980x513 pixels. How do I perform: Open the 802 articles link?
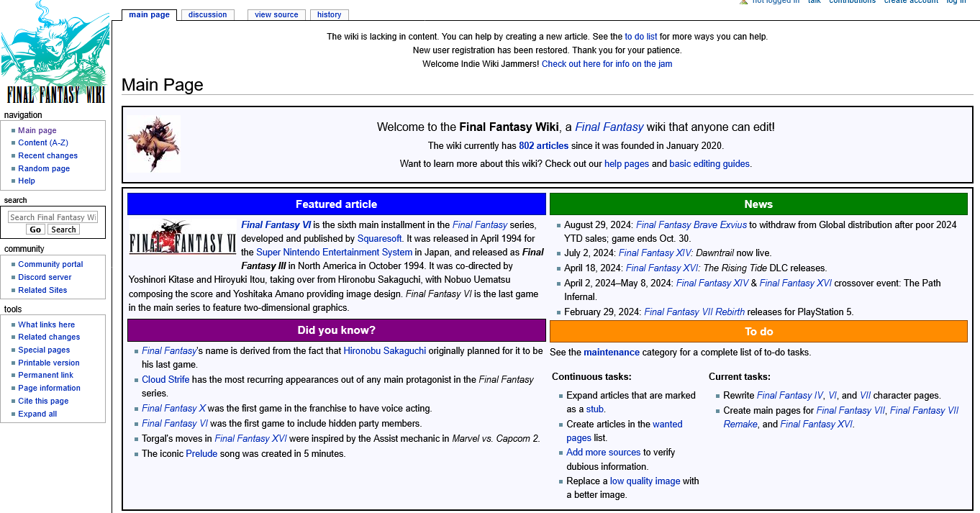[x=543, y=145]
